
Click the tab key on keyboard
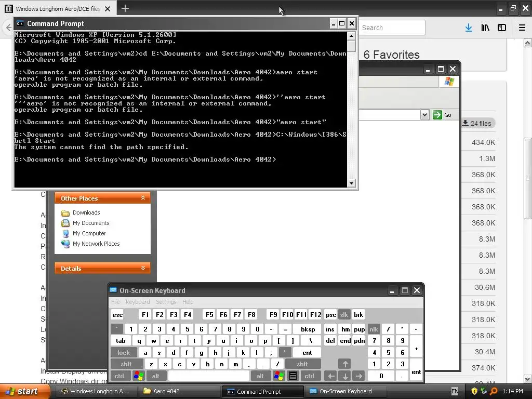(121, 341)
